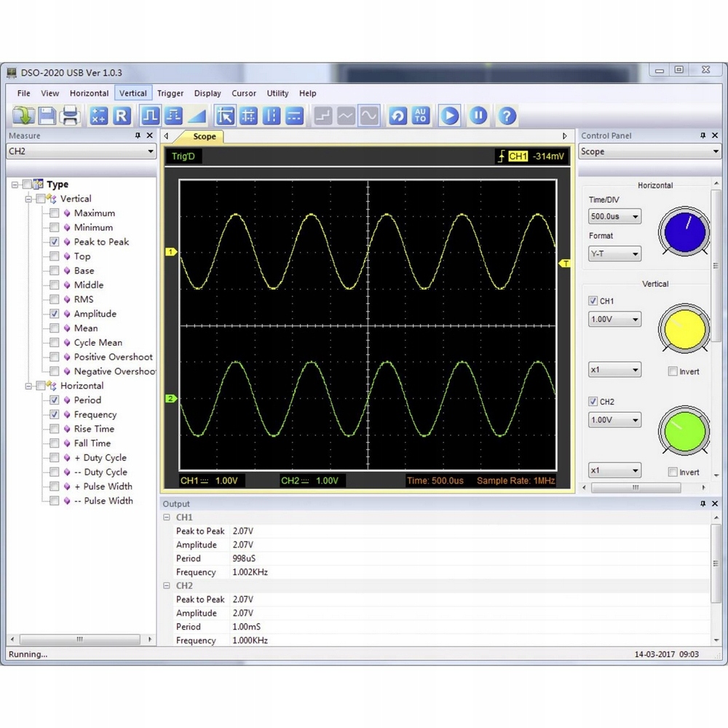Image resolution: width=728 pixels, height=728 pixels.
Task: Open the Cursor menu
Action: (244, 93)
